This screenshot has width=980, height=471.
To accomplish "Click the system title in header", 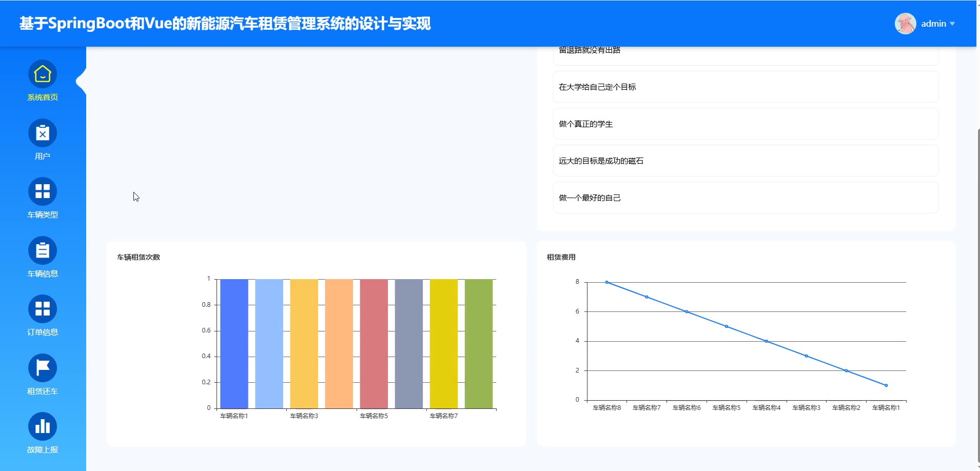I will point(225,24).
